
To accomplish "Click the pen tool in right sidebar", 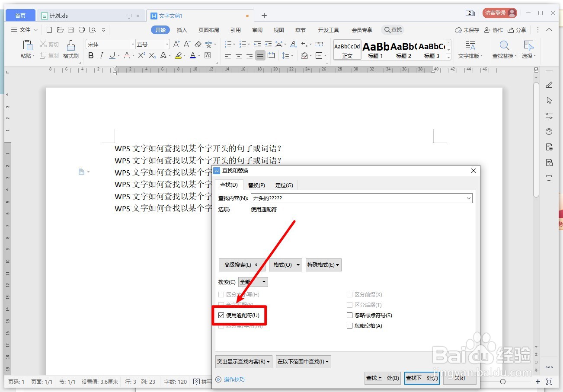I will pos(549,85).
